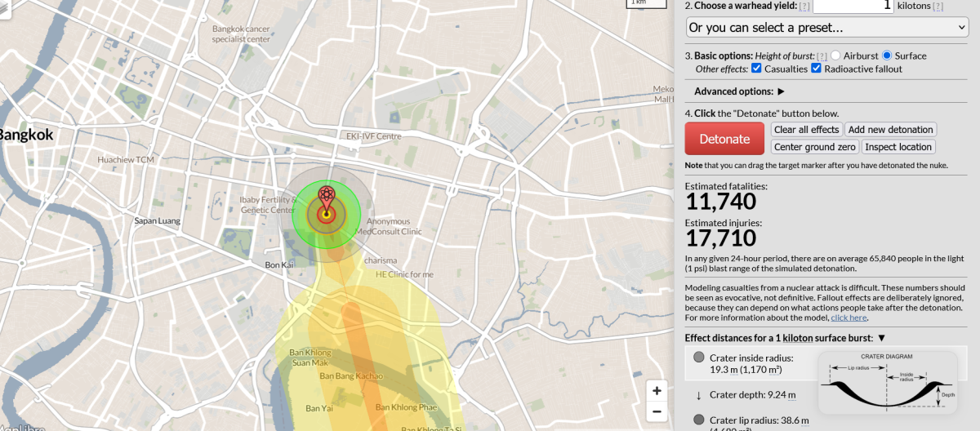Click the 17,710 estimated injuries figure
The height and width of the screenshot is (431, 980).
coord(721,238)
